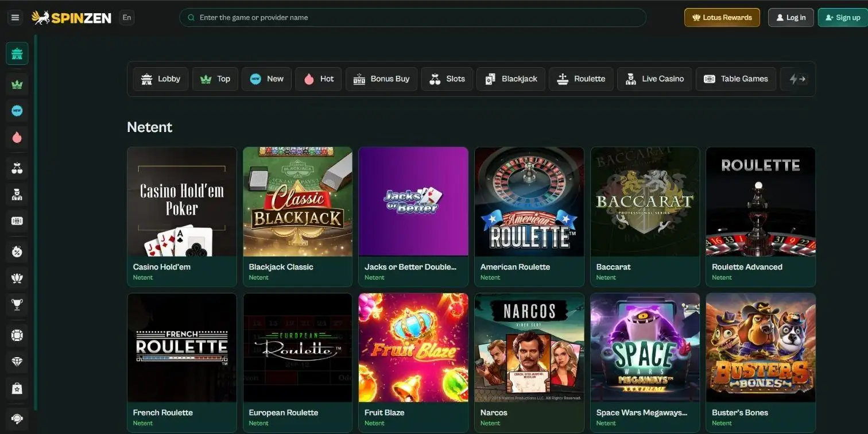Select the Bonus Buy category tab

[x=381, y=79]
